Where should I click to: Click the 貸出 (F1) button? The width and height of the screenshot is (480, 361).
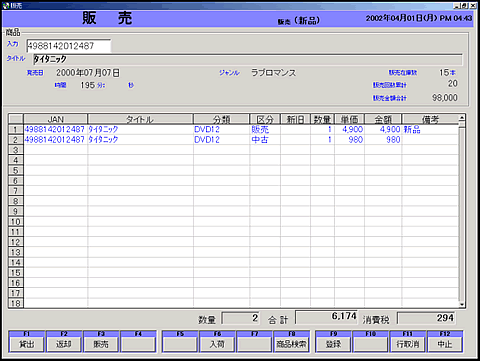[x=27, y=344]
